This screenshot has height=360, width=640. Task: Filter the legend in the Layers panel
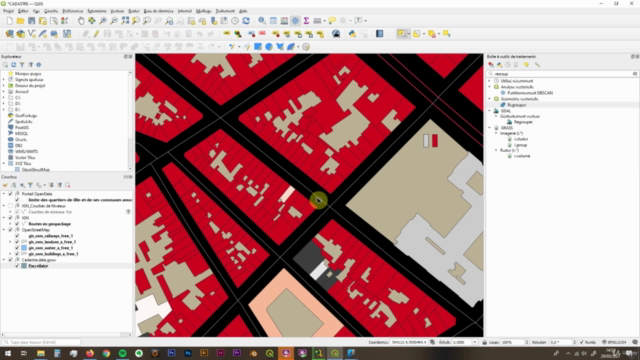[x=30, y=185]
